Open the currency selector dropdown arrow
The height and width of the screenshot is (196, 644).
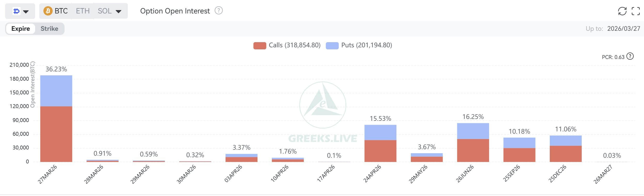26,11
